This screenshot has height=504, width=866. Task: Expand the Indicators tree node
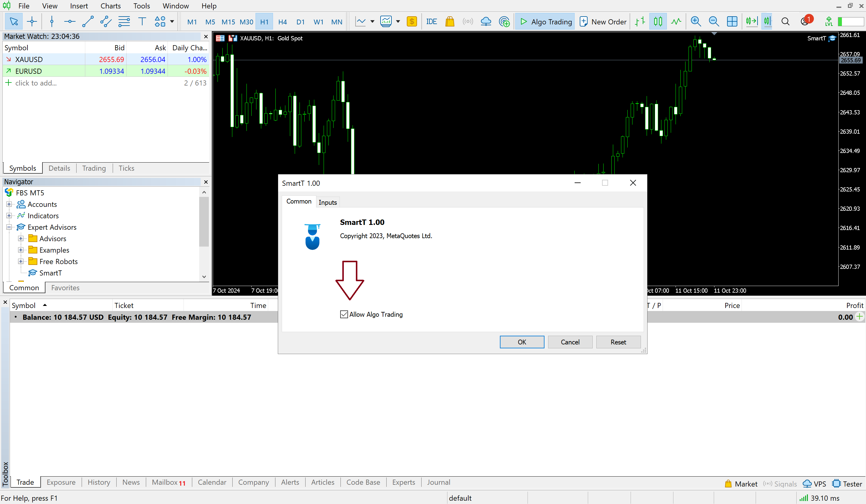pyautogui.click(x=9, y=216)
